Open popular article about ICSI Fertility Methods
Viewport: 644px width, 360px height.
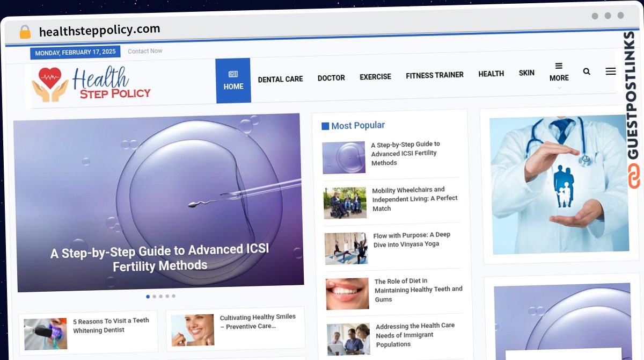pos(405,153)
